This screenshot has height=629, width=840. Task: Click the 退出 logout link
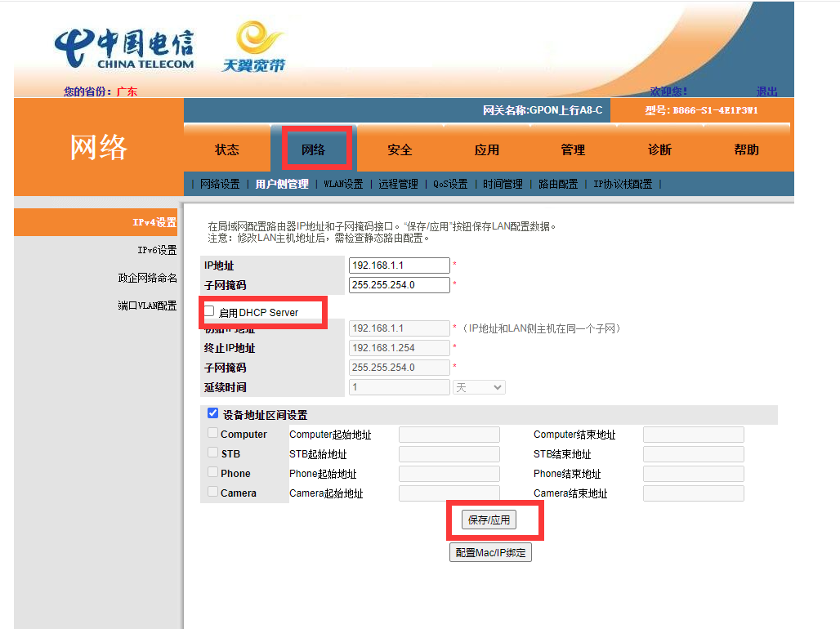pos(766,91)
